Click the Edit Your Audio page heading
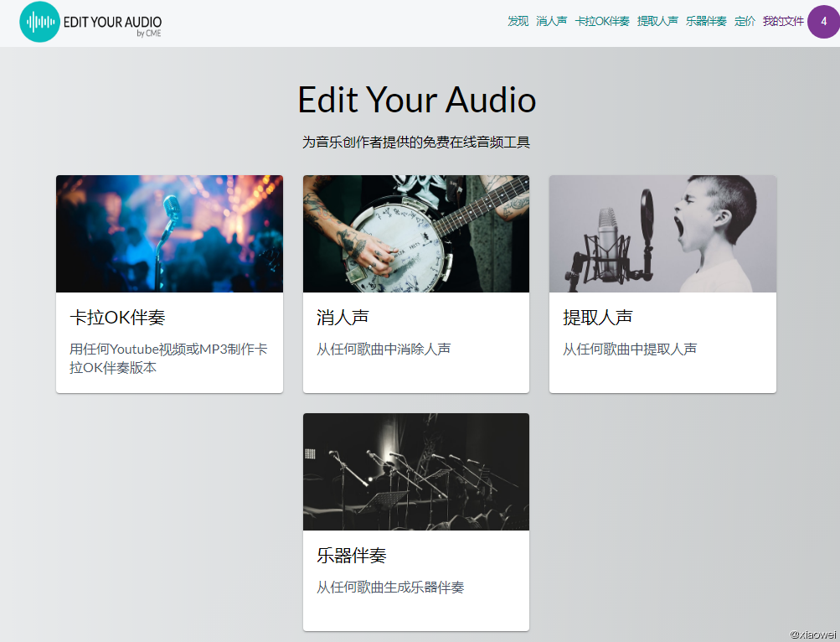This screenshot has height=642, width=840. [x=417, y=100]
